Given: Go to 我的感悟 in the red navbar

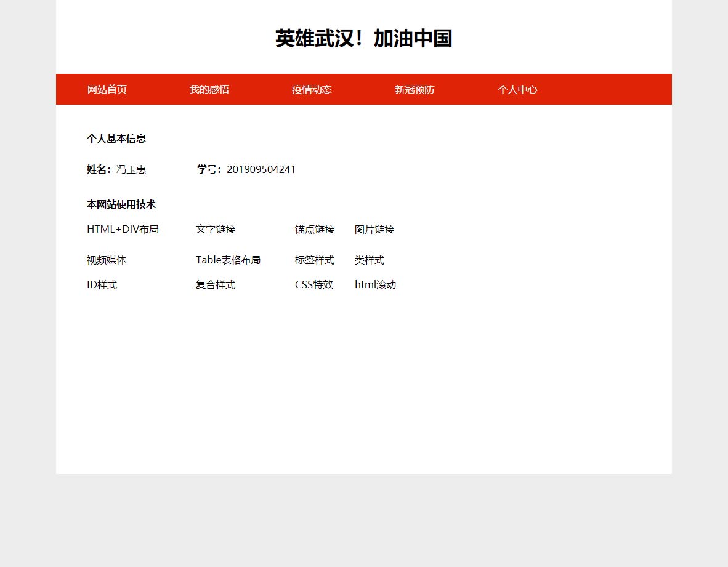Looking at the screenshot, I should [x=209, y=89].
